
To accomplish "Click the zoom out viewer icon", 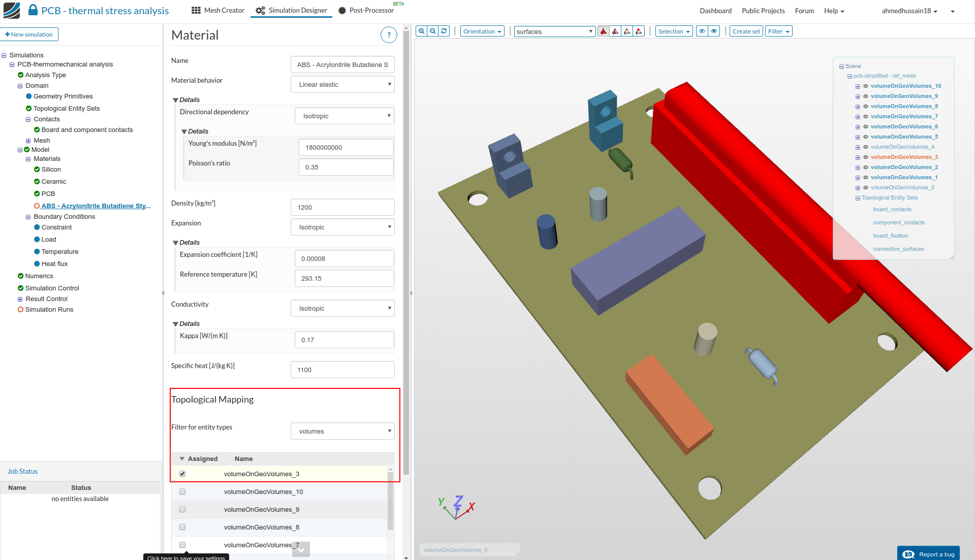I will coord(433,31).
